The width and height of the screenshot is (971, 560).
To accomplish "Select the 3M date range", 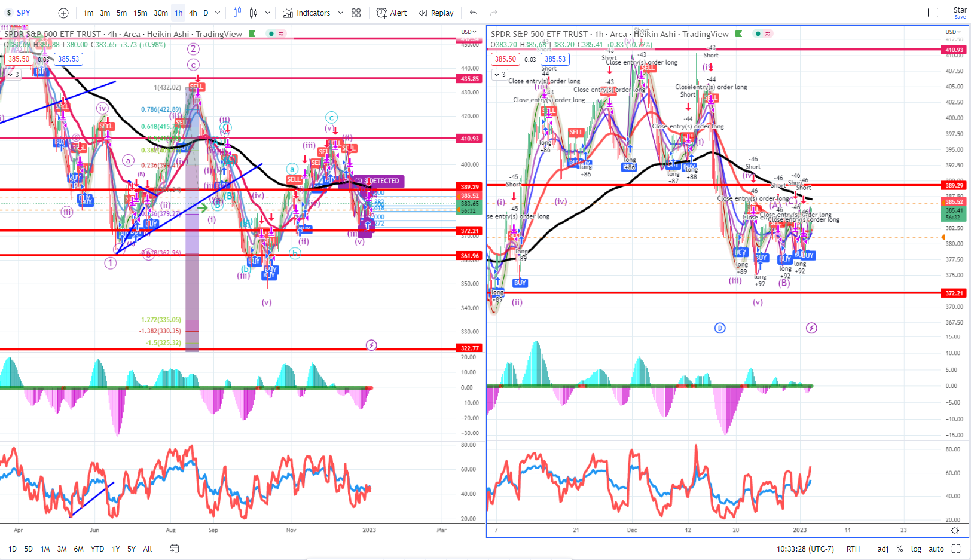I will (x=62, y=549).
